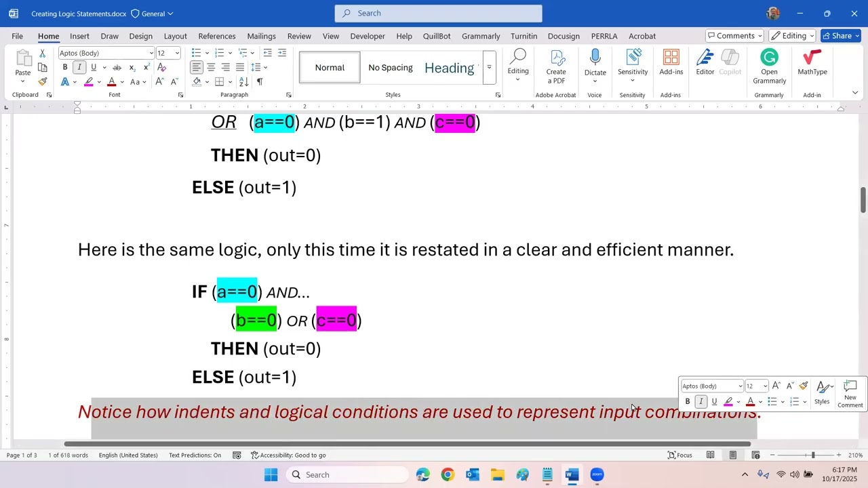This screenshot has width=868, height=488.
Task: Apply the Normal style
Action: (x=330, y=67)
